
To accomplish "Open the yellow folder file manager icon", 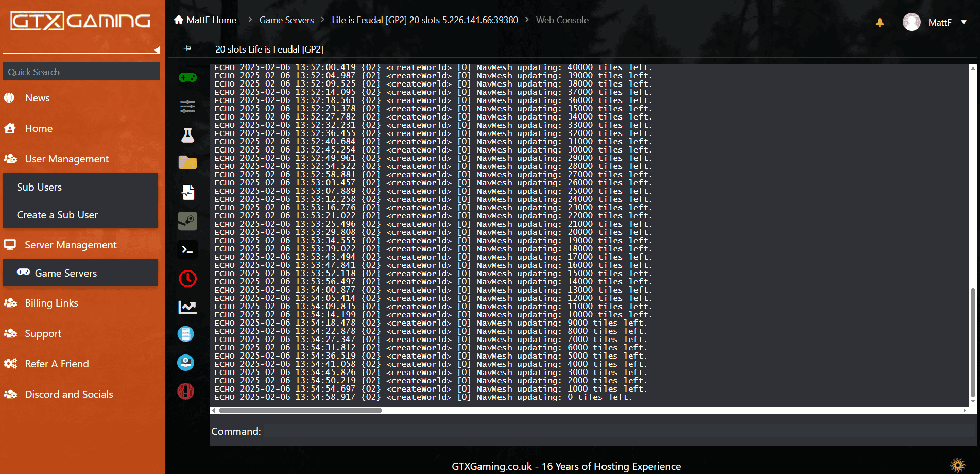I will click(187, 163).
